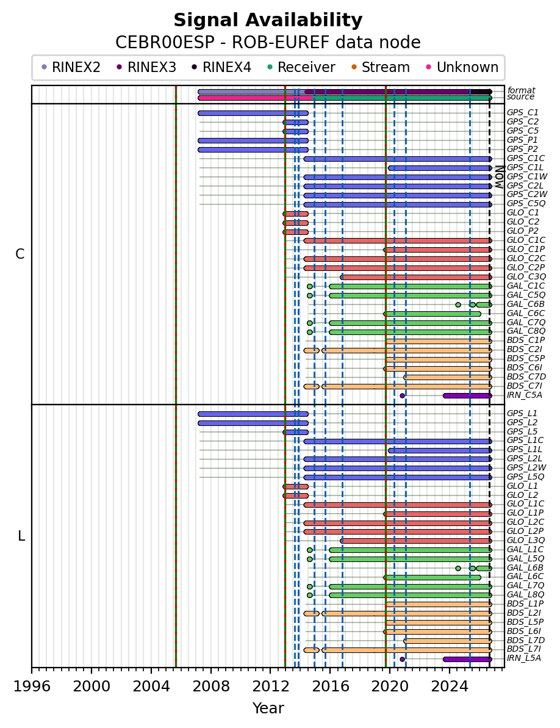Click the GPS_C5 row label

522,131
